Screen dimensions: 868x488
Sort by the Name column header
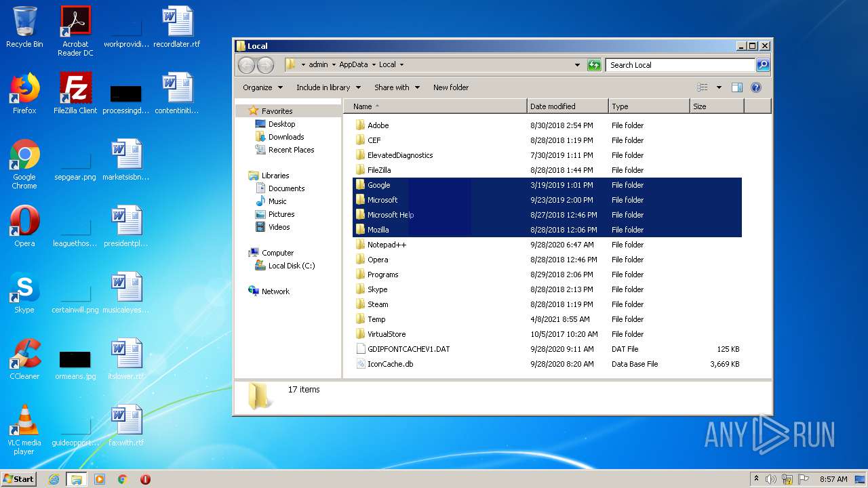pyautogui.click(x=435, y=106)
